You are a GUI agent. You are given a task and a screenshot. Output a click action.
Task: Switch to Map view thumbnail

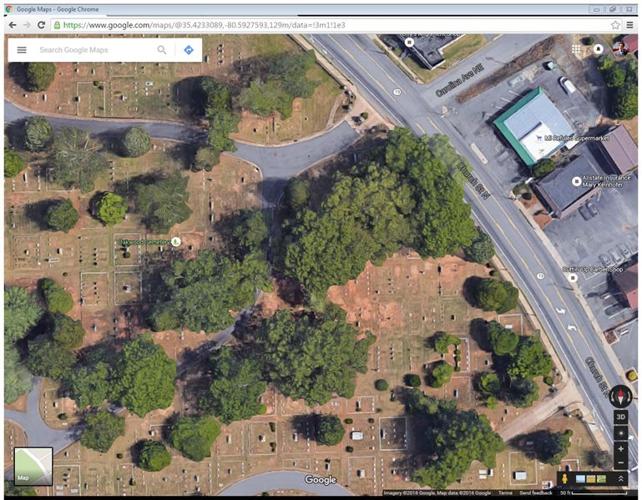(33, 466)
